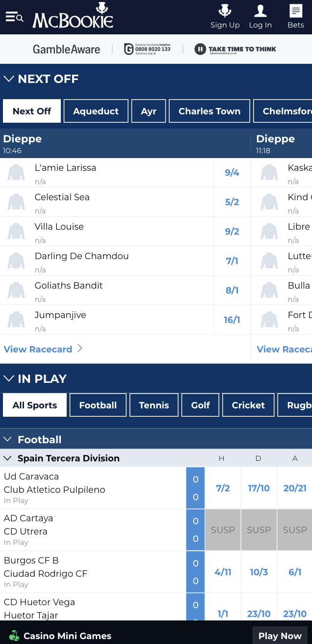312x644 pixels.
Task: Open the Tennis in-play filter
Action: pyautogui.click(x=154, y=404)
